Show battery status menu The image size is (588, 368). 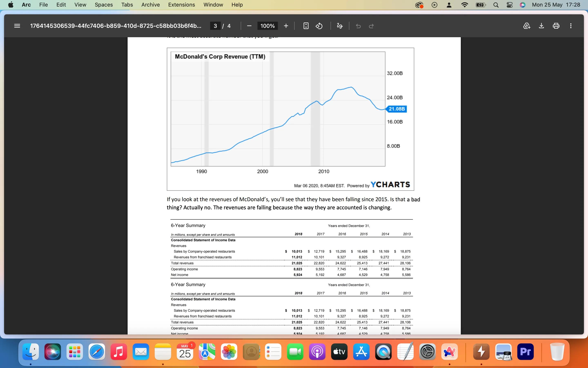480,5
